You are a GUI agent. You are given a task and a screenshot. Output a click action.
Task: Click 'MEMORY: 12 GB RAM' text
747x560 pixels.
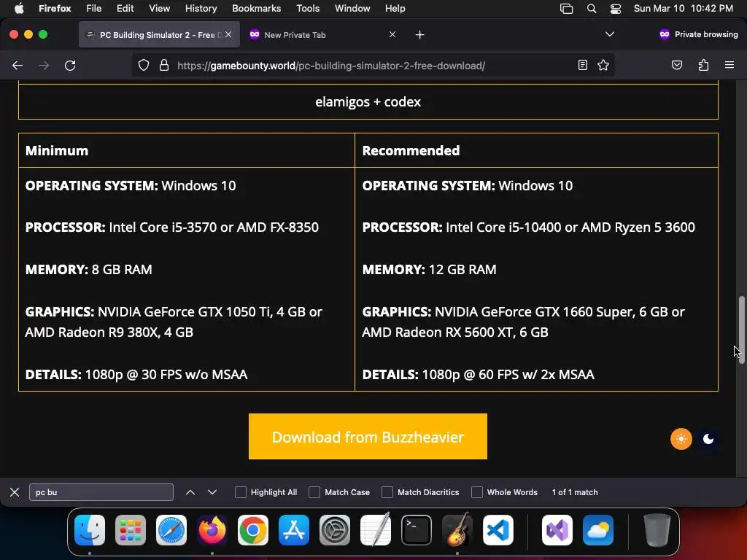coord(429,269)
